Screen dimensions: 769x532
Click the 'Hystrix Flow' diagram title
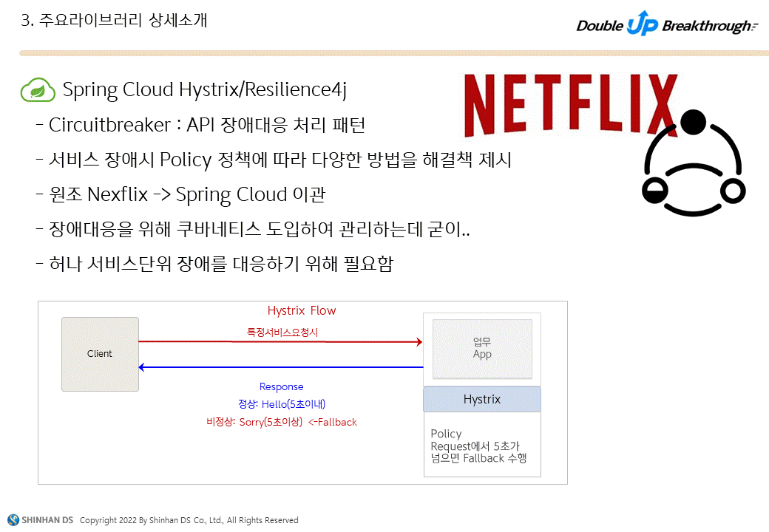point(302,310)
